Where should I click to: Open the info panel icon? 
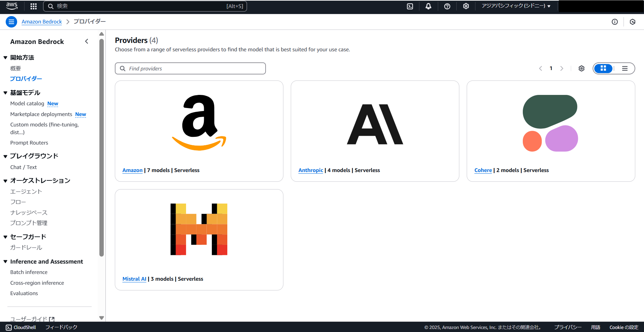tap(615, 22)
